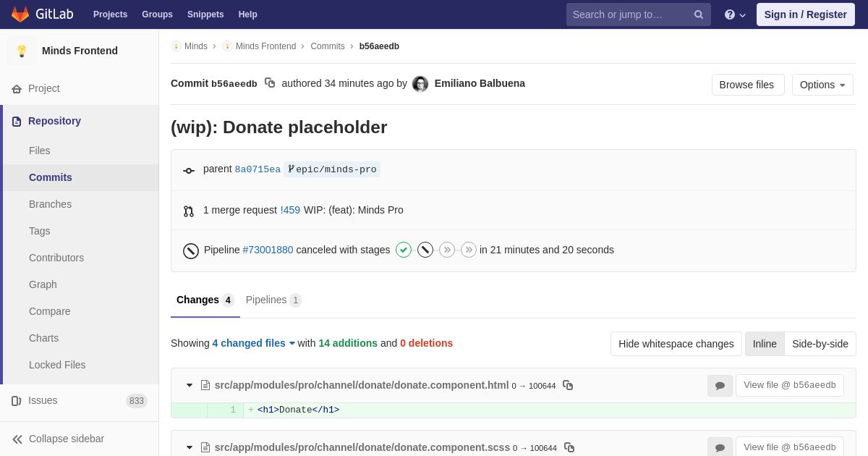868x456 pixels.
Task: Open the Help question mark menu
Action: tap(735, 14)
